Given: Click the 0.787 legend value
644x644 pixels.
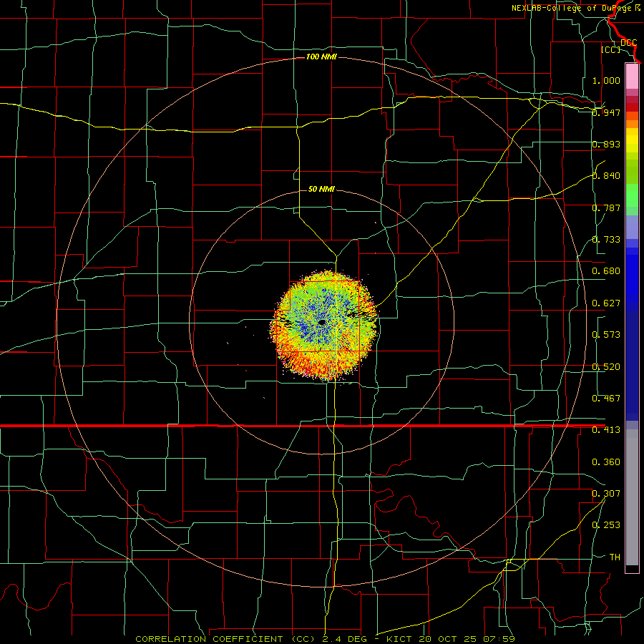Looking at the screenshot, I should [x=606, y=208].
